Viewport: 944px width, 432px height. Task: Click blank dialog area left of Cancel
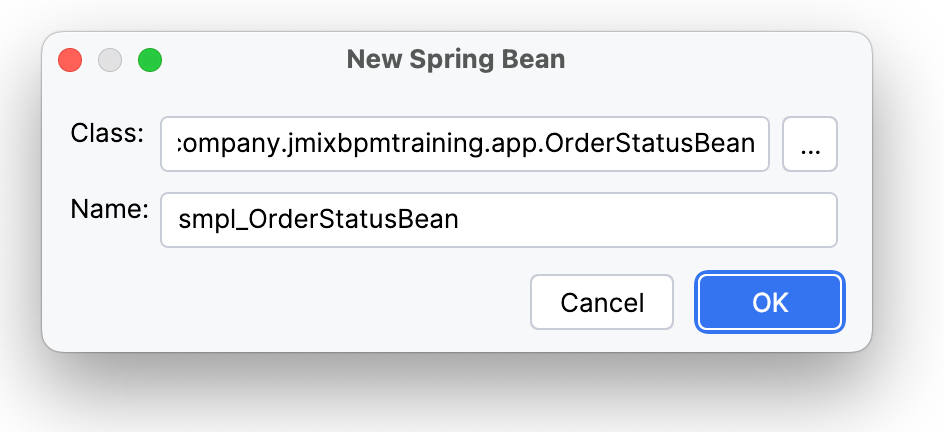pos(300,302)
